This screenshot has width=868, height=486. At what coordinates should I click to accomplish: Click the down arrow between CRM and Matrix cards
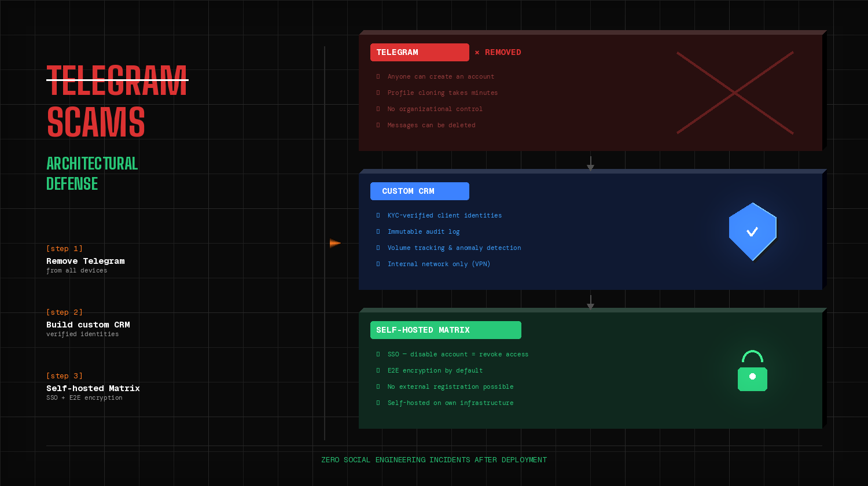tap(590, 303)
